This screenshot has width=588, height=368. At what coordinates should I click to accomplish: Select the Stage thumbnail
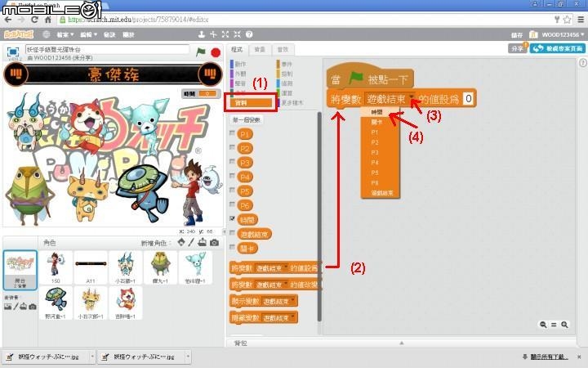coord(20,271)
